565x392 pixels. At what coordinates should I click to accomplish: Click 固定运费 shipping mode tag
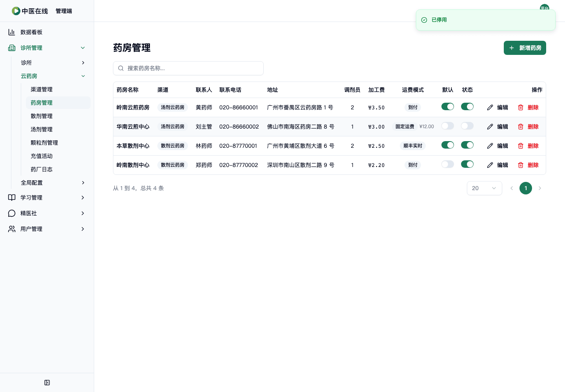pyautogui.click(x=405, y=127)
